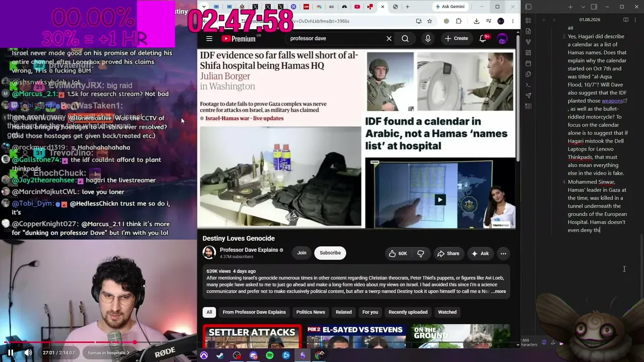This screenshot has width=644, height=362.
Task: Click the Join button
Action: 301,253
